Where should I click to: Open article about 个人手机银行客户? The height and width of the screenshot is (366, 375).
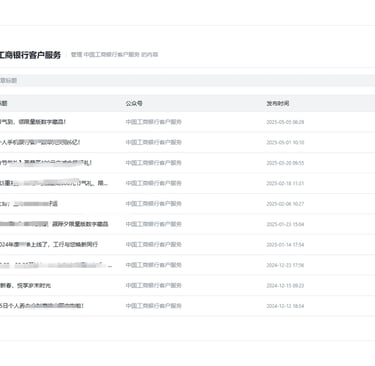click(x=40, y=142)
